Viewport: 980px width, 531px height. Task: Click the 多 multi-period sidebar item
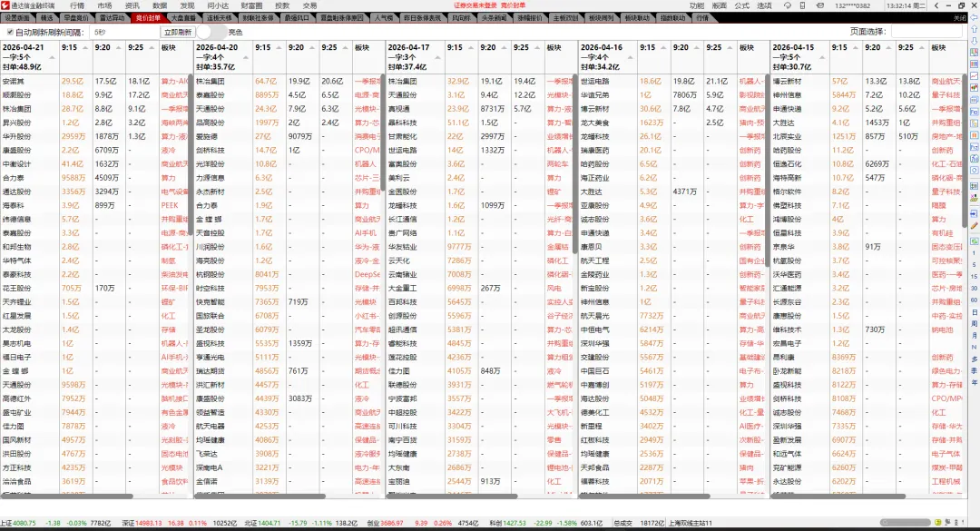pyautogui.click(x=975, y=359)
